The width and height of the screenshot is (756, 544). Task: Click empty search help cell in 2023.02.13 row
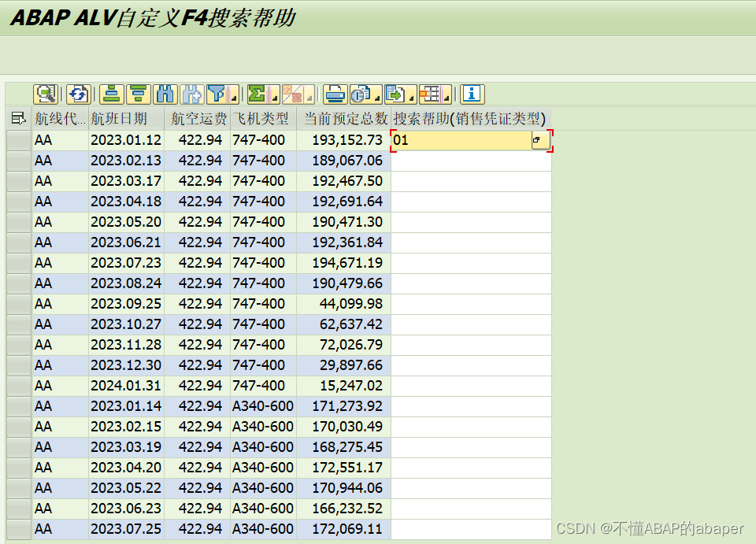pos(471,161)
